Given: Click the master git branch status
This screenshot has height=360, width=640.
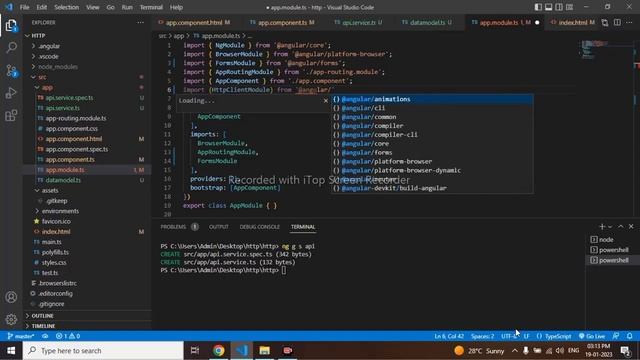Looking at the screenshot, I should [21, 336].
